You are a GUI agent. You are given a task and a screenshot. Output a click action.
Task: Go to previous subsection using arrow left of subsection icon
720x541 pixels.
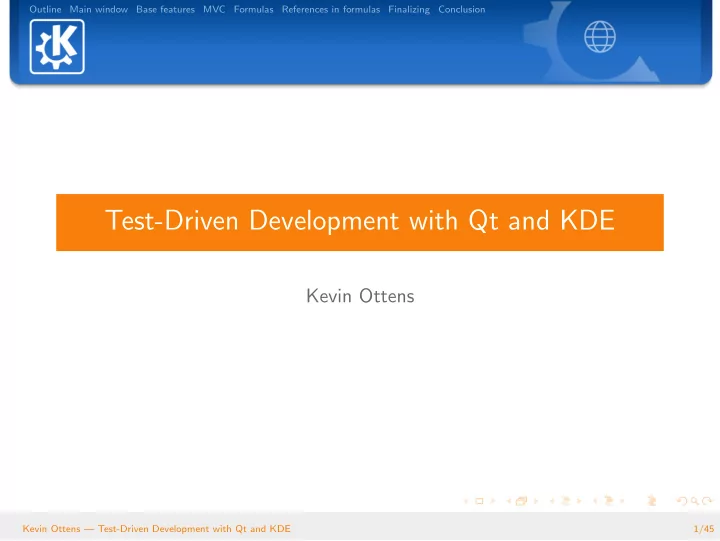pyautogui.click(x=552, y=501)
